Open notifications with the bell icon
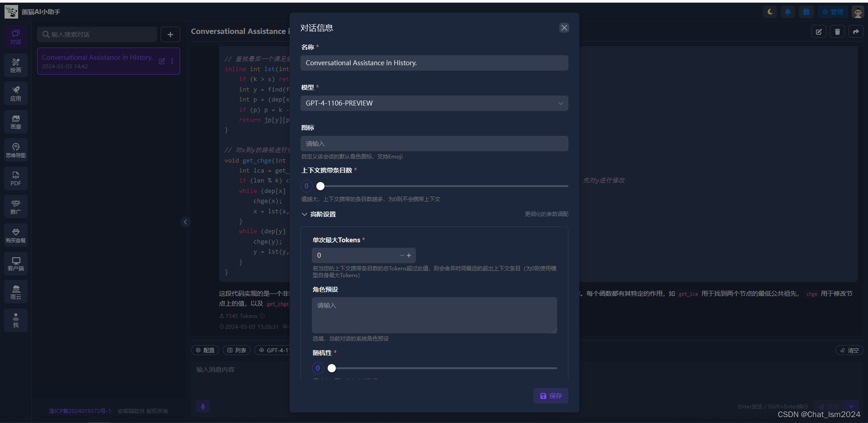The image size is (868, 423). click(788, 12)
